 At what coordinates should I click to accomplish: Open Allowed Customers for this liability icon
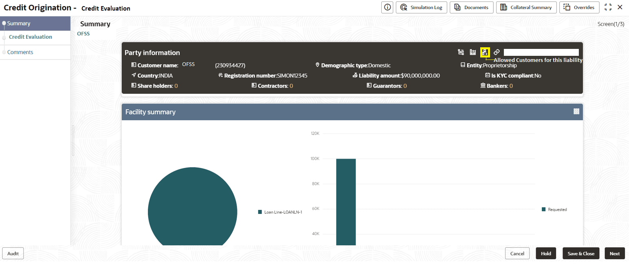click(485, 52)
